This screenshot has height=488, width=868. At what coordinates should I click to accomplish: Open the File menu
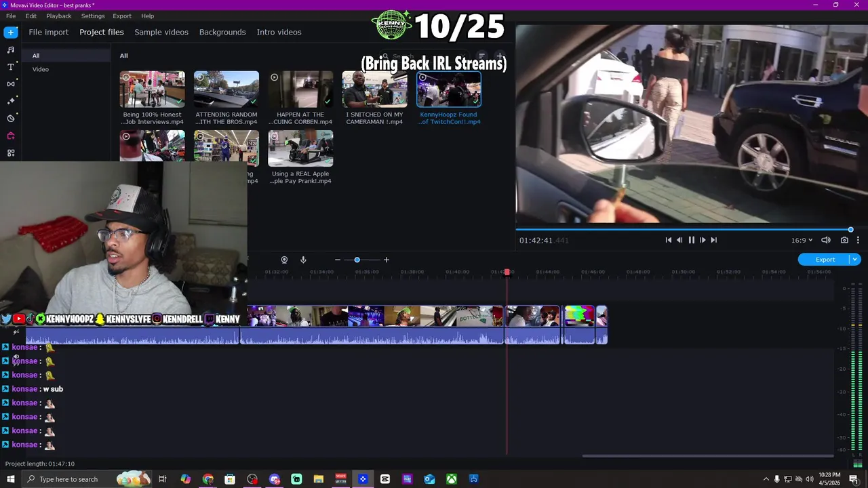[11, 16]
